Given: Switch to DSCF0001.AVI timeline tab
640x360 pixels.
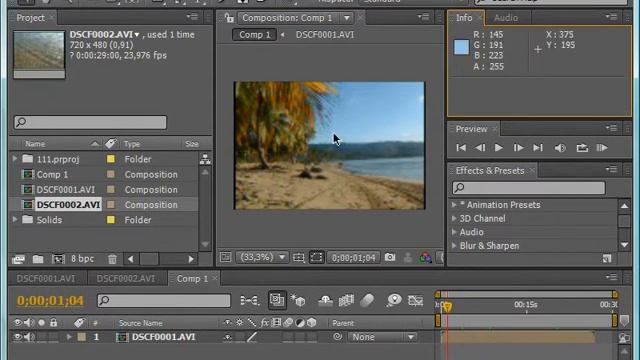Looking at the screenshot, I should [x=46, y=279].
